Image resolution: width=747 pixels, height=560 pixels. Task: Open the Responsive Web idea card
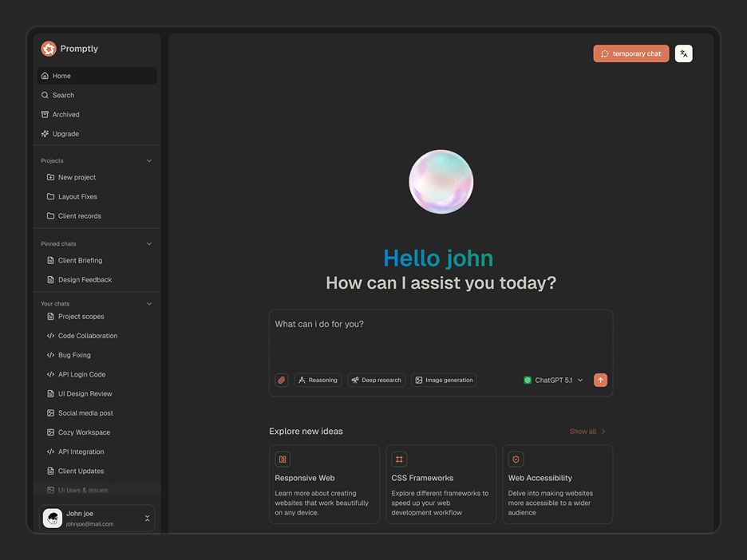pyautogui.click(x=324, y=484)
